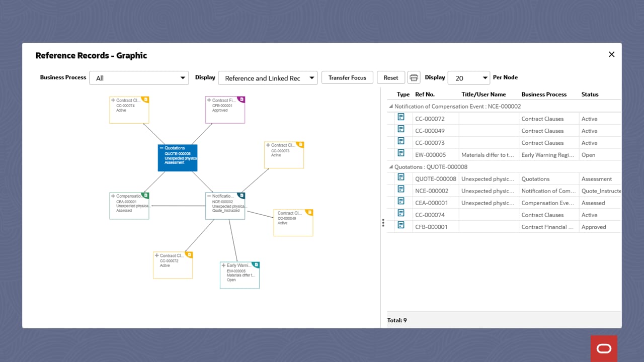
Task: Click the Oracle logo at bottom right
Action: pyautogui.click(x=603, y=348)
